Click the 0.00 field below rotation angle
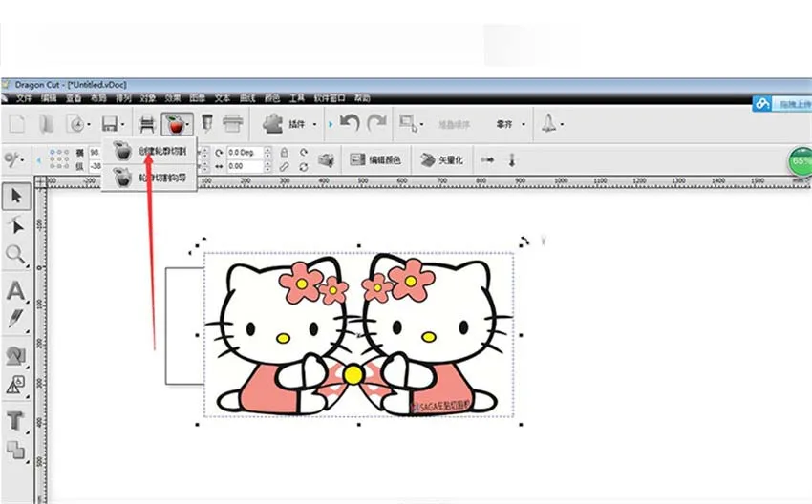 pyautogui.click(x=245, y=166)
